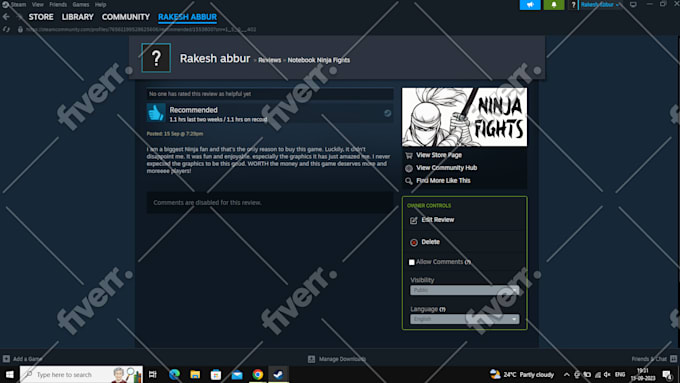Open the Windows Start menu

(x=9, y=374)
